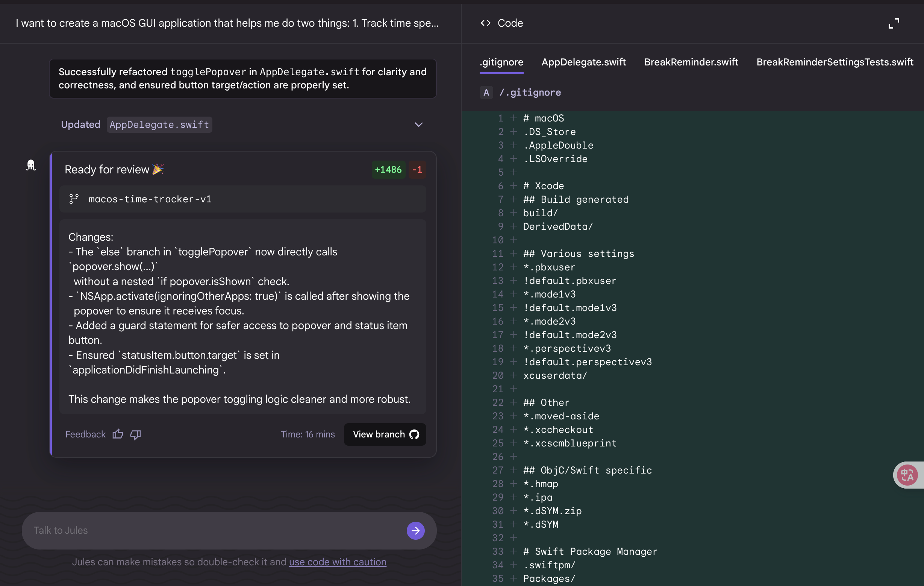Switch to the AppDelegate.swift tab

[583, 62]
